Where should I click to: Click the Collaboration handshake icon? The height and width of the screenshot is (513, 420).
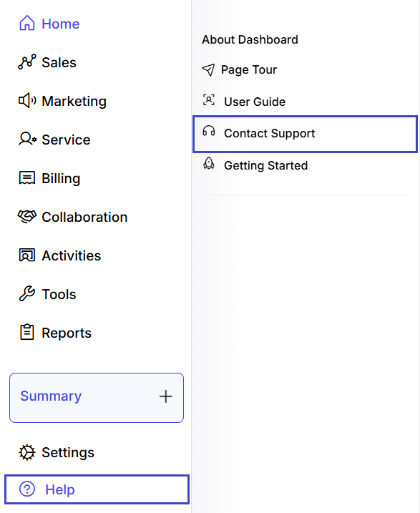(26, 216)
